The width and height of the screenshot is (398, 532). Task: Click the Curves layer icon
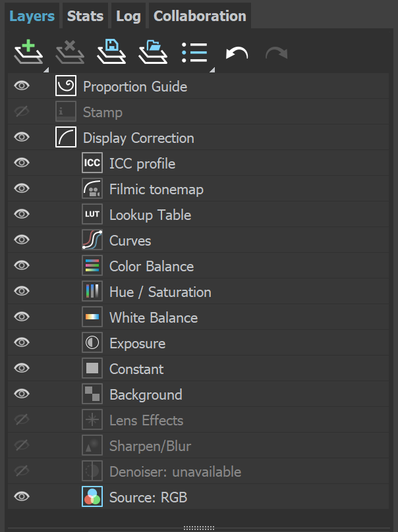[92, 240]
